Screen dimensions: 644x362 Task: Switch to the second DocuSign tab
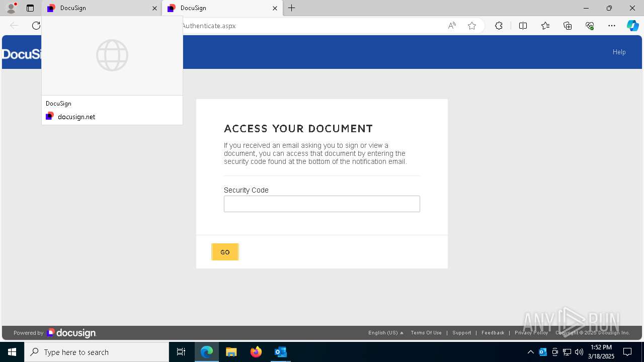tap(221, 8)
